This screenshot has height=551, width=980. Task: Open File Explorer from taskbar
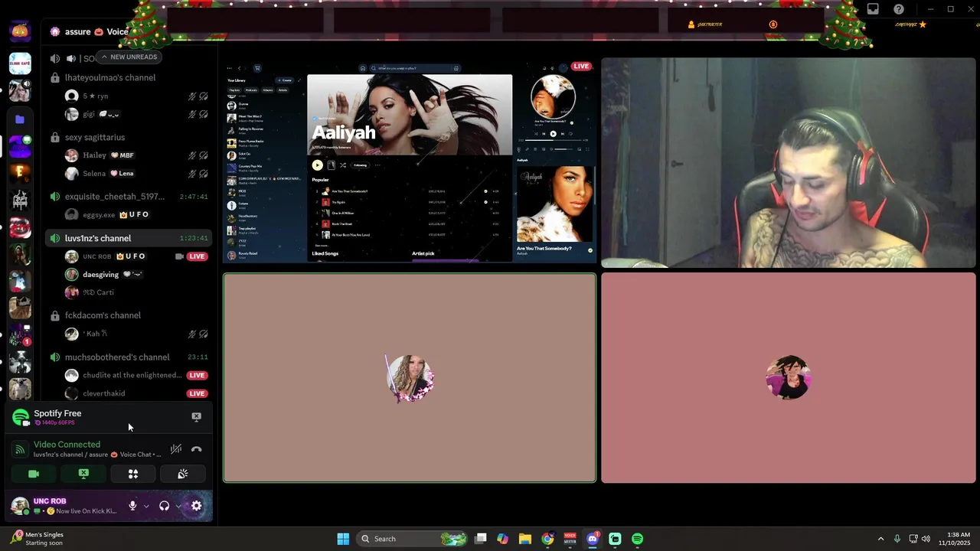click(525, 539)
